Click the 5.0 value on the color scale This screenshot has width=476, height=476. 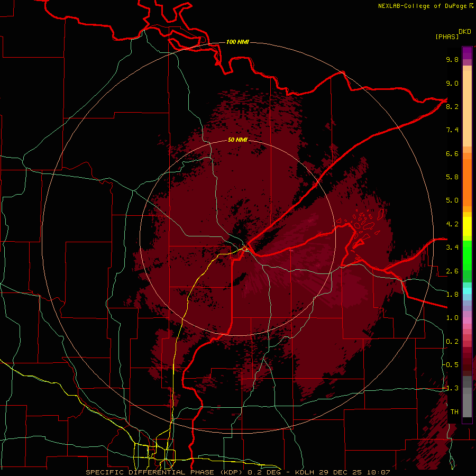(x=452, y=200)
